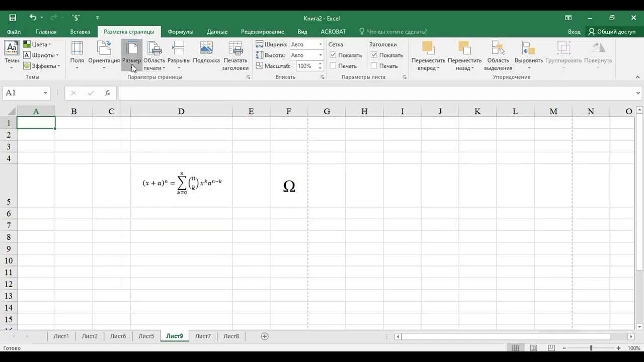
Task: Open the Поля margins menu
Action: pos(77,55)
